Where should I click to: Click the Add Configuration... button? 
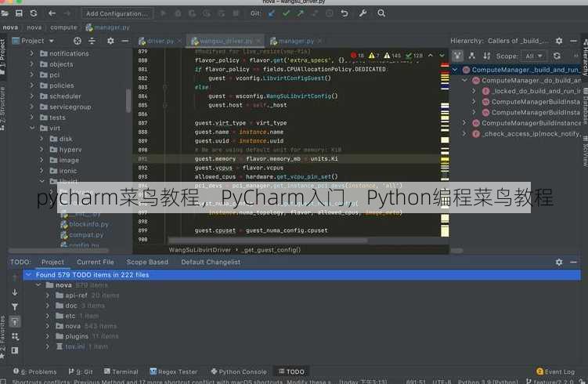(117, 13)
